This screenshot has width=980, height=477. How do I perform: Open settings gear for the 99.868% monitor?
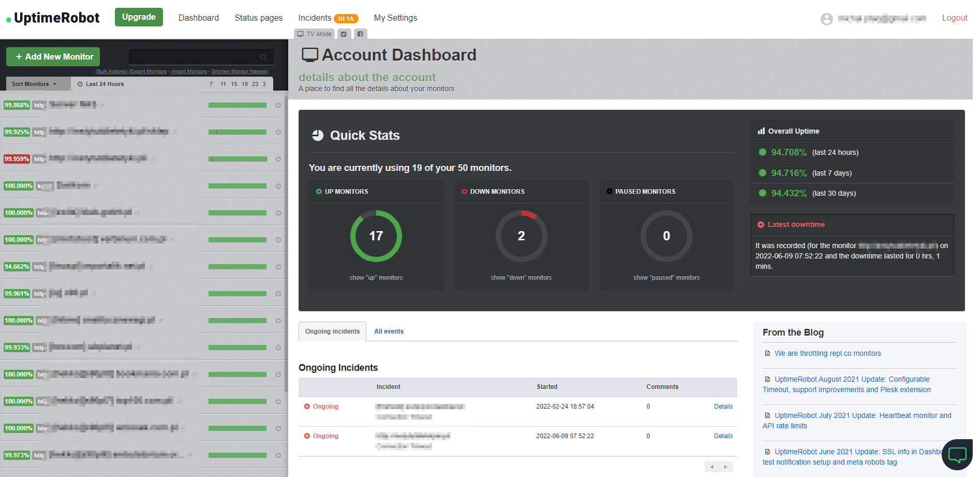[x=278, y=105]
